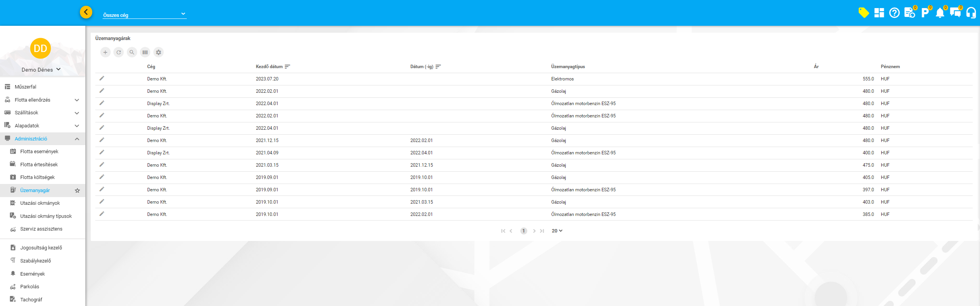This screenshot has width=980, height=306.
Task: Edit the Elektromos fuel price row
Action: coord(102,79)
